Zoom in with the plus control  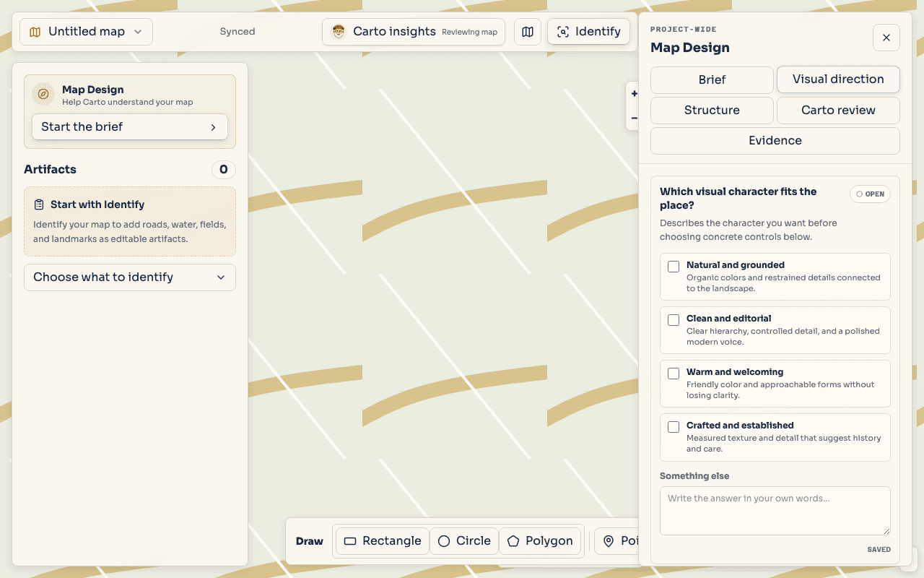coord(634,93)
